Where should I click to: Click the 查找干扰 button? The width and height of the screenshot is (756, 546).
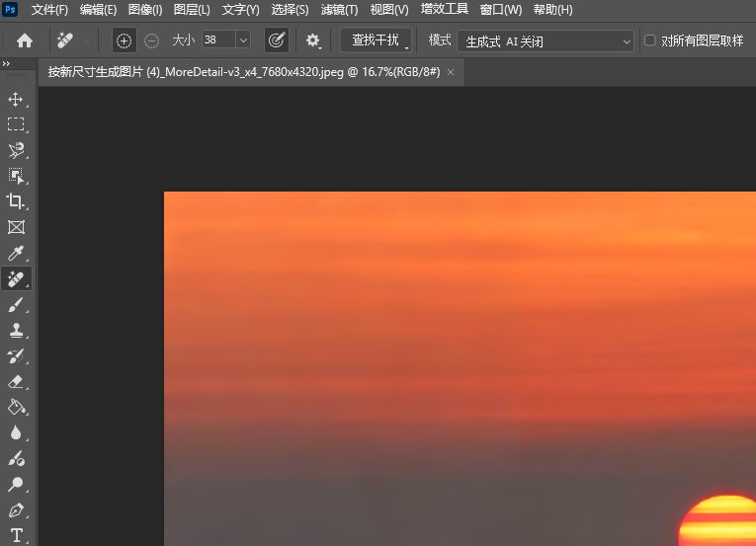point(376,40)
